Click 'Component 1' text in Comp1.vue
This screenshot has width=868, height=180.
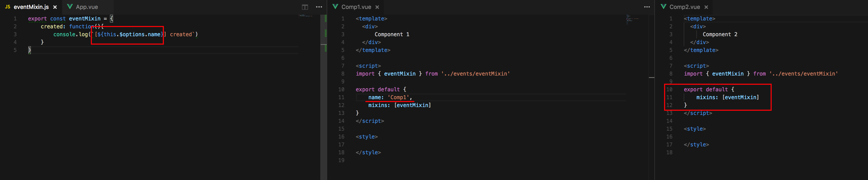(x=392, y=34)
